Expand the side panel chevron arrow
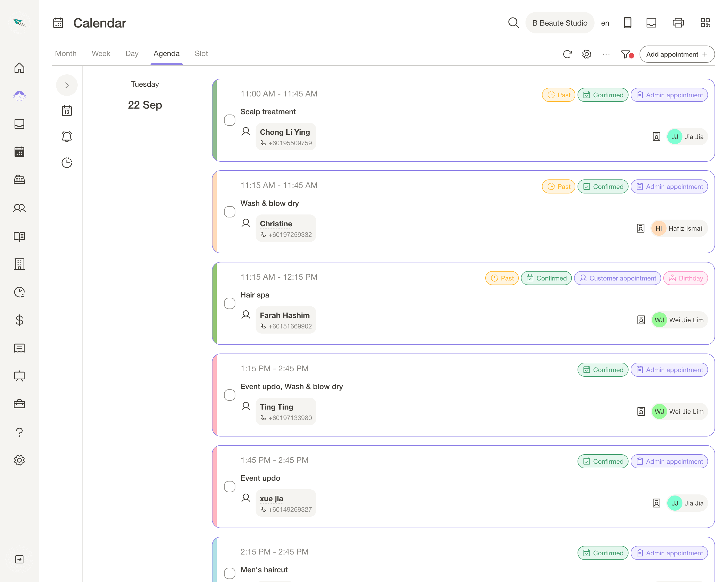Image resolution: width=728 pixels, height=582 pixels. coord(67,85)
